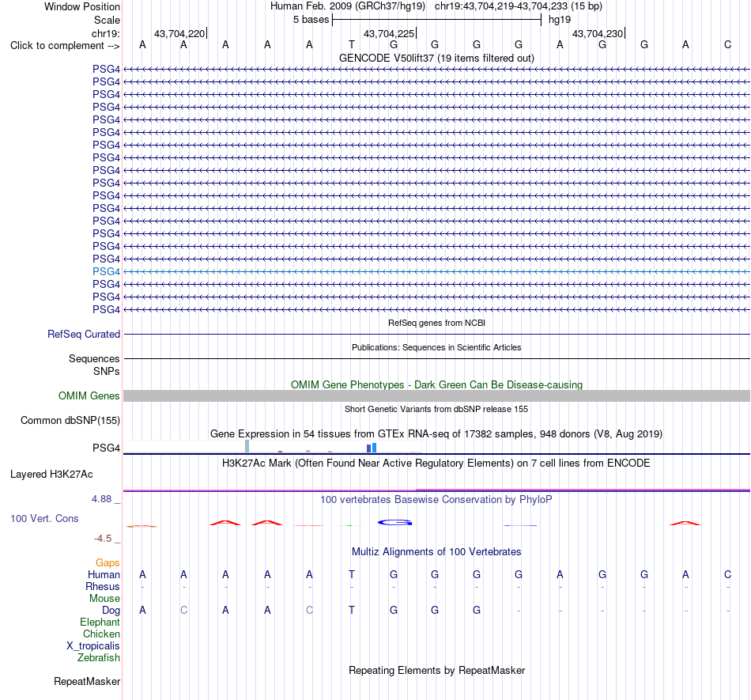Open the OMIM Gene Phenotypes track title
The height and width of the screenshot is (700, 751).
pos(436,384)
